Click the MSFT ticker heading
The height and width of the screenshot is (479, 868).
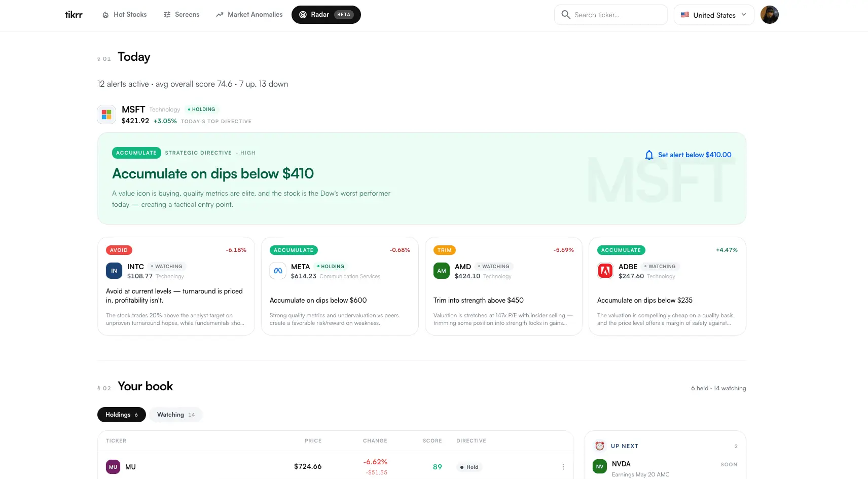pyautogui.click(x=133, y=109)
